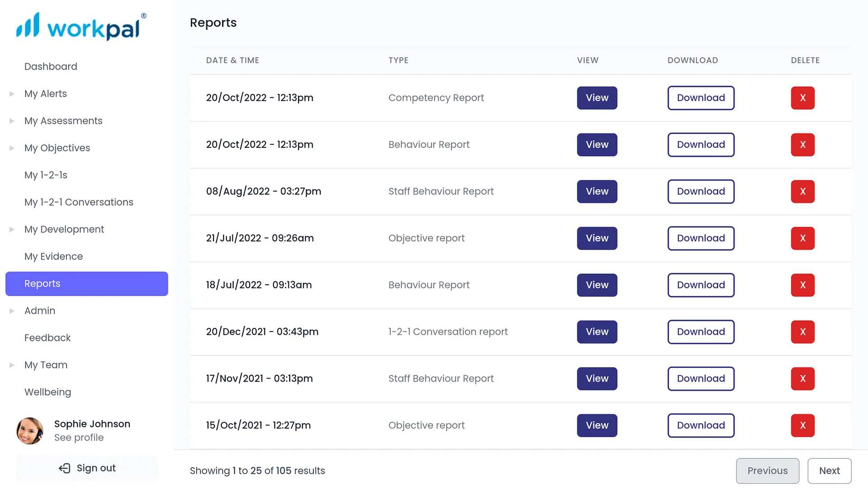Delete the 15/Oct/2021 Objective report
This screenshot has width=868, height=491.
click(x=802, y=425)
